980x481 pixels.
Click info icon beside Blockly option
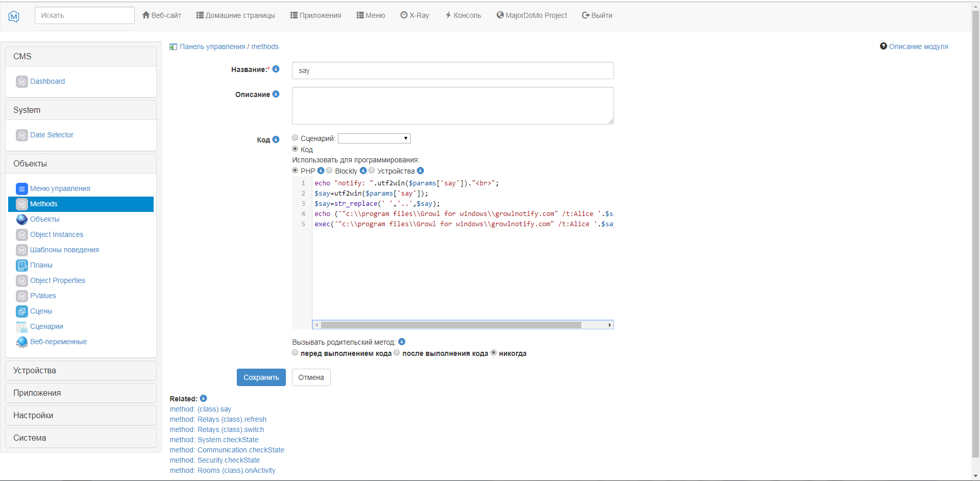click(x=363, y=171)
